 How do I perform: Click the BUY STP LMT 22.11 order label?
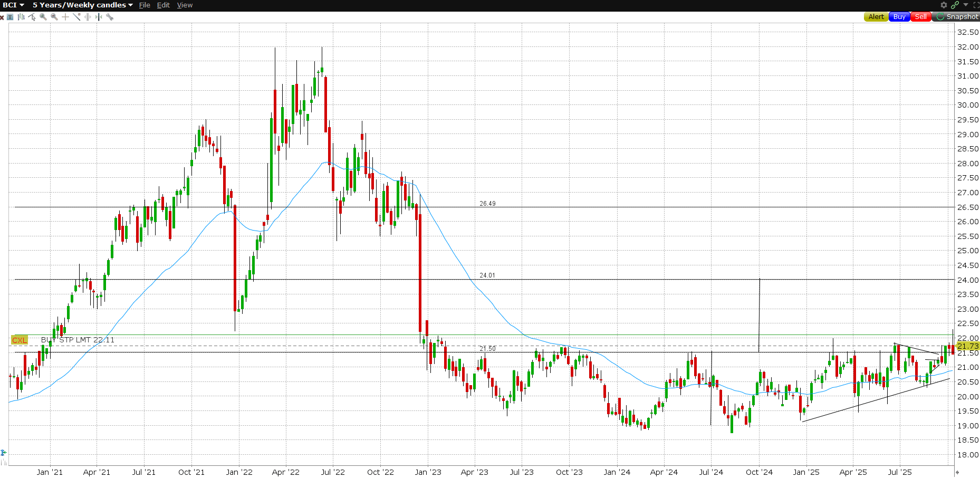coord(78,340)
